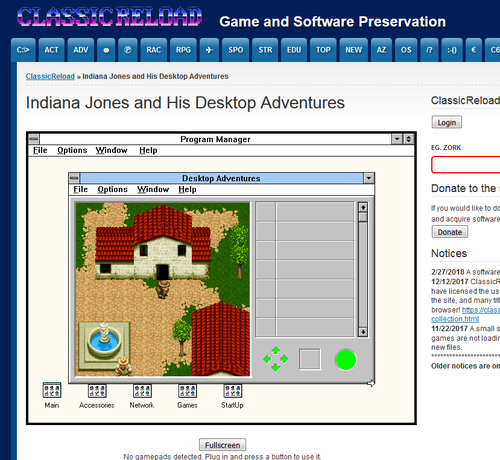Open the SPO sports tab

tap(236, 50)
